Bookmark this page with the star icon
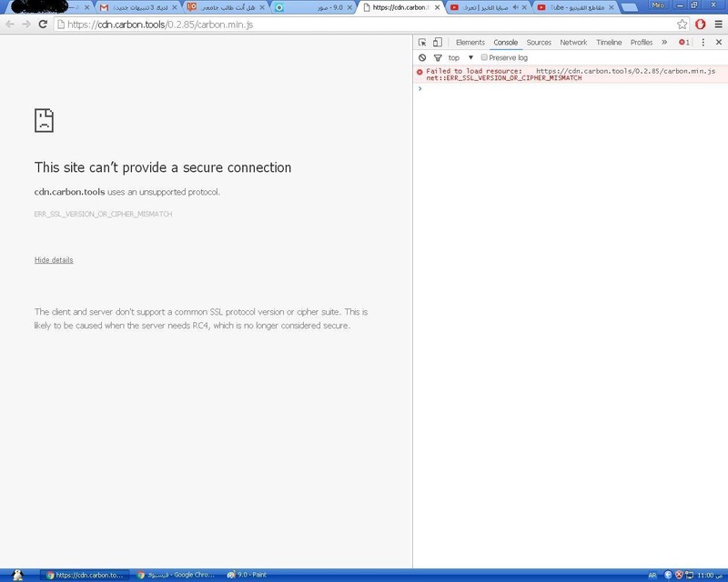This screenshot has height=582, width=728. [682, 25]
